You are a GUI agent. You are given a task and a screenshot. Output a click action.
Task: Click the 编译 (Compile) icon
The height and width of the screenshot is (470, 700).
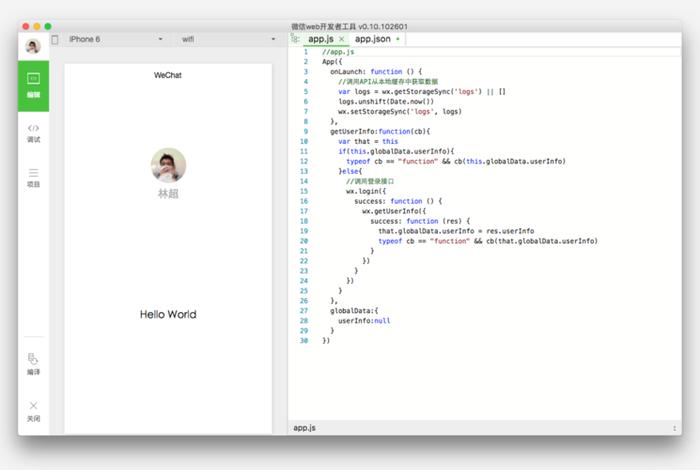33,364
